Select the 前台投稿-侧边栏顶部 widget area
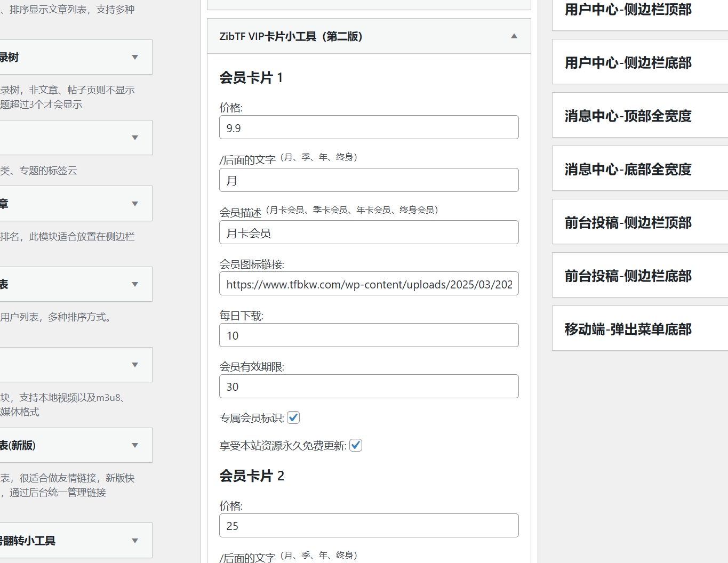This screenshot has height=563, width=728. 628,222
